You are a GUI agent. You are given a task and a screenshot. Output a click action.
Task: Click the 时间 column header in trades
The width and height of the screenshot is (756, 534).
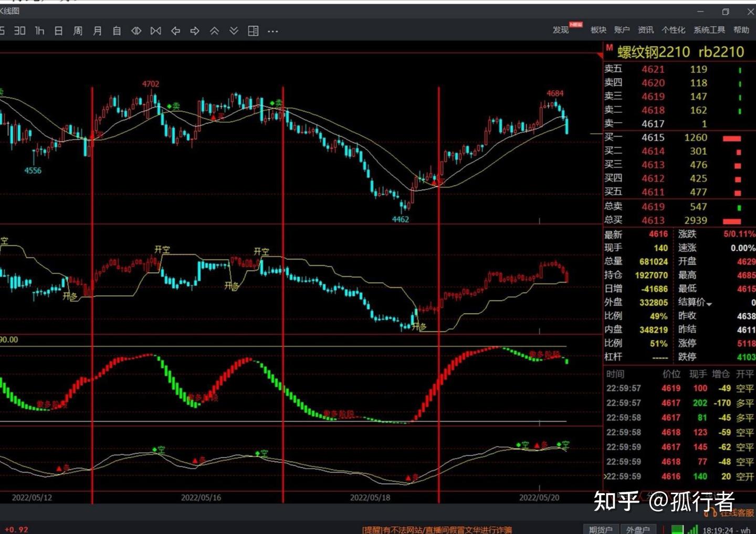coord(615,374)
